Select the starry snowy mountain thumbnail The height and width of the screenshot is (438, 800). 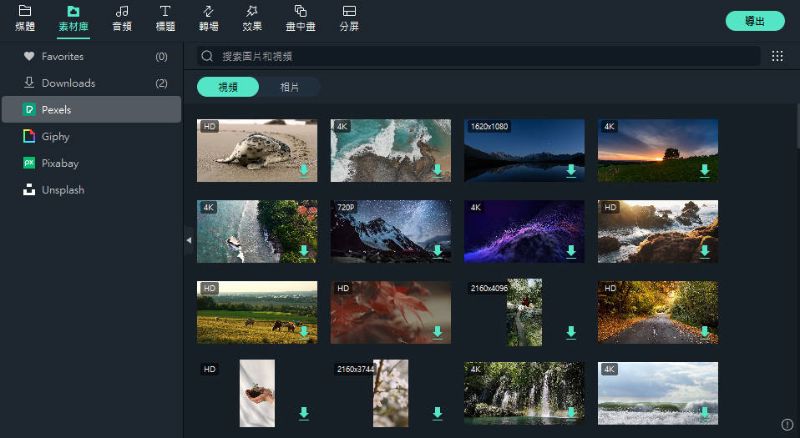[391, 231]
